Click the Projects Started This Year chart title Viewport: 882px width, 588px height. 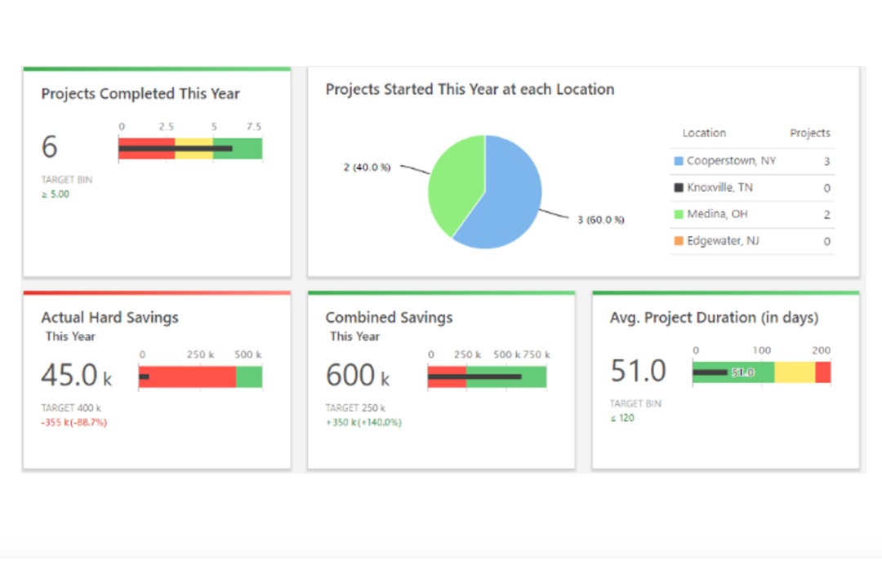(x=470, y=89)
